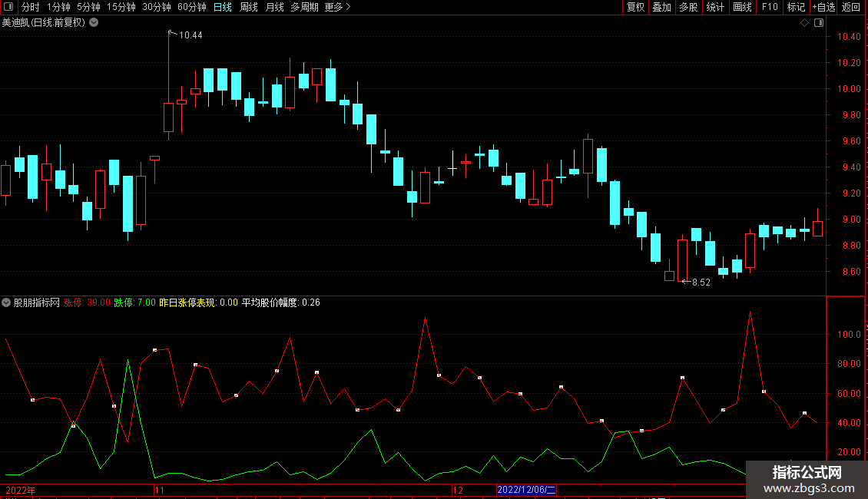Click the 跌停: 7.00 indicator value
This screenshot has width=868, height=499.
(x=134, y=302)
